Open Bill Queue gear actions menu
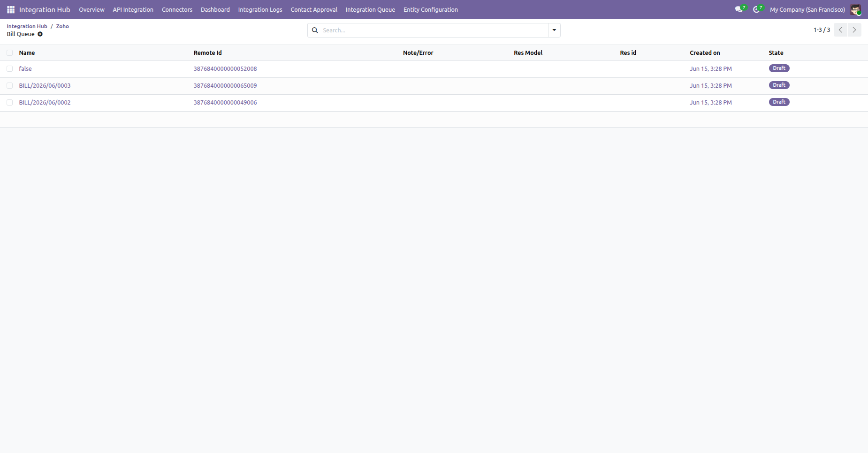868x453 pixels. pyautogui.click(x=40, y=34)
